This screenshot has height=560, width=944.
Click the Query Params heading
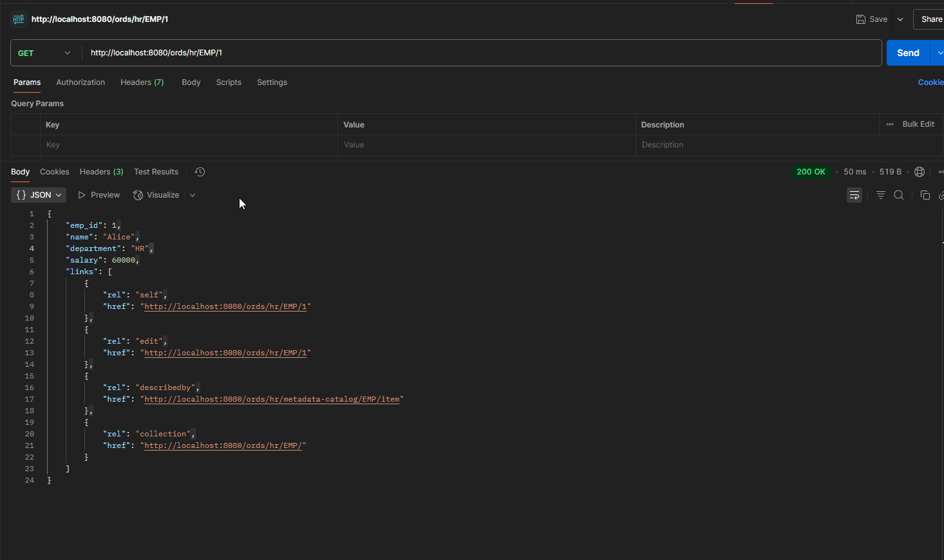[37, 104]
